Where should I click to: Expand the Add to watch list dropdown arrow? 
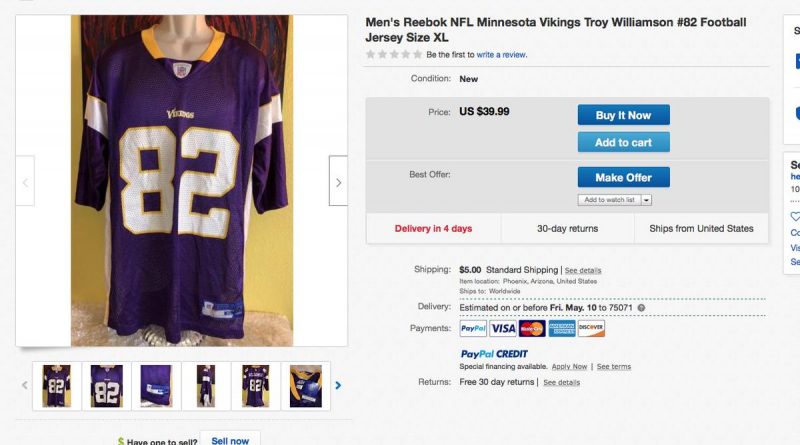[646, 200]
